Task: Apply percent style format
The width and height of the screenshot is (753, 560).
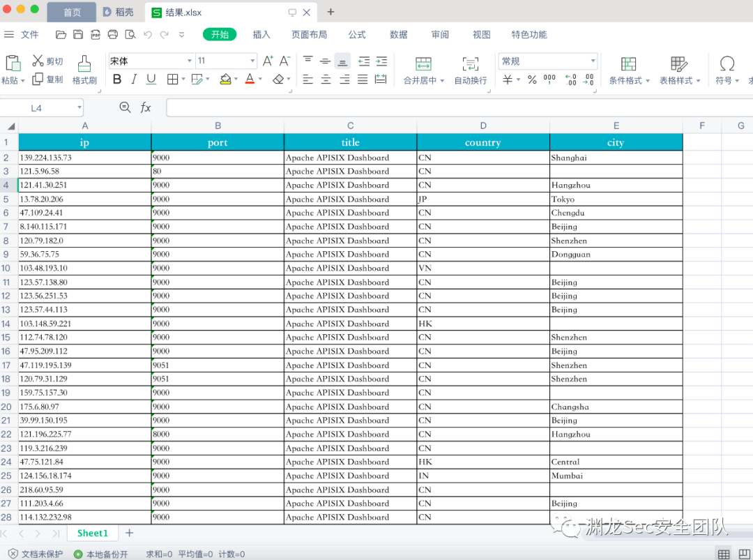Action: click(x=532, y=80)
